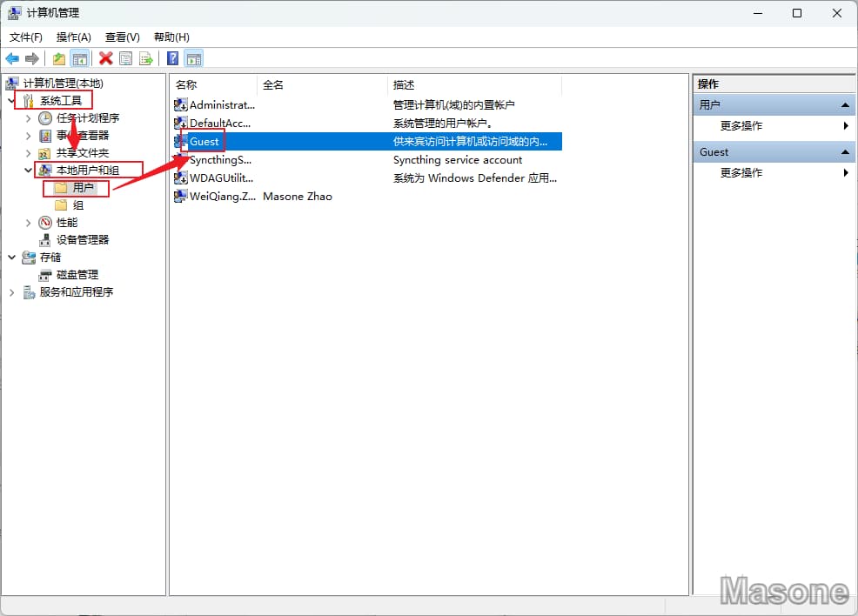Click the Administrator user account icon

coord(181,104)
